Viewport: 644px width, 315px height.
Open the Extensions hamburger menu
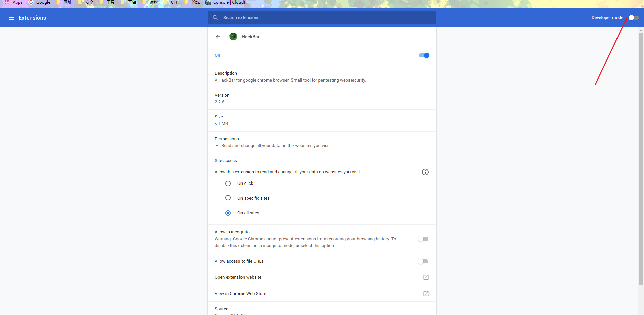pos(11,18)
